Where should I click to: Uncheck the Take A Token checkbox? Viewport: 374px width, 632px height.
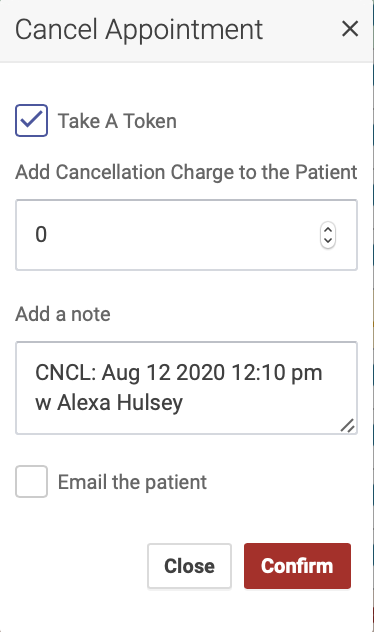[31, 121]
